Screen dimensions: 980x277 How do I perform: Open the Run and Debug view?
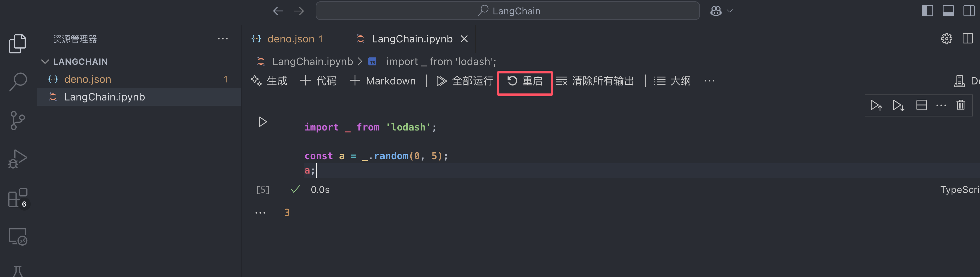click(x=17, y=159)
